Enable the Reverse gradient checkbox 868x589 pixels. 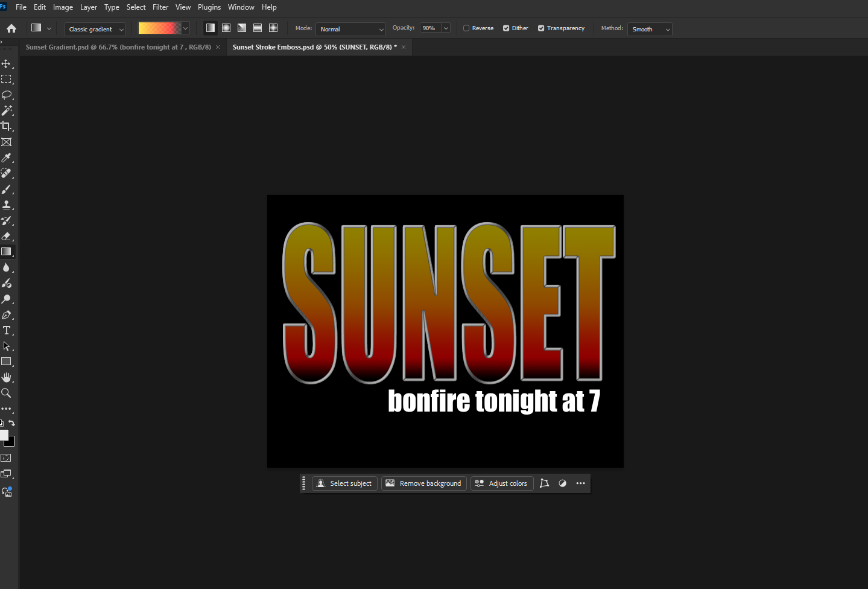point(466,28)
